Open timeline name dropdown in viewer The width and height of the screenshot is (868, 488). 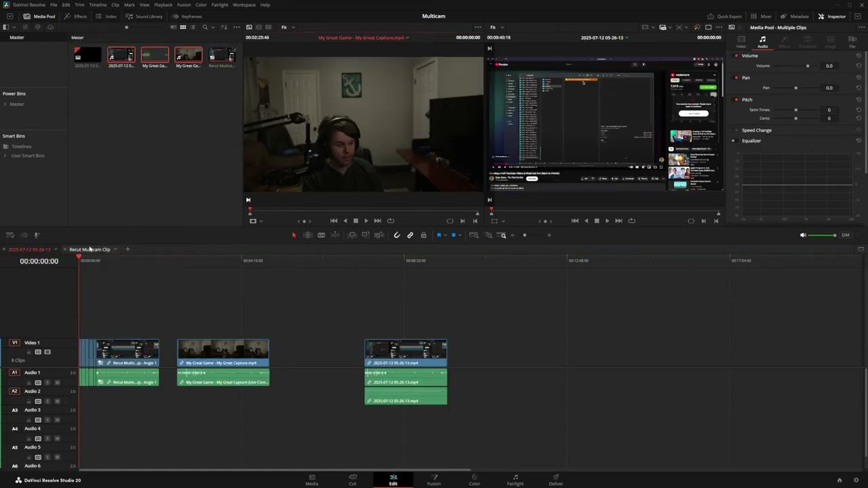(x=626, y=38)
